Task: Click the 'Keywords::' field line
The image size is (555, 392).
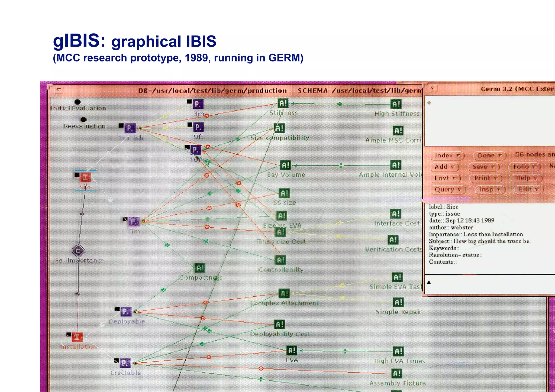Action: pyautogui.click(x=444, y=248)
